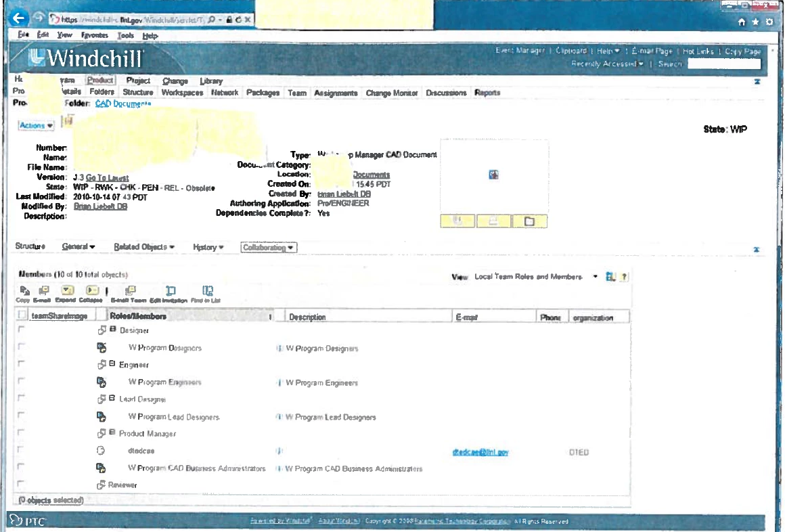The image size is (785, 532).
Task: Click the Copy icon in Members toolbar
Action: pyautogui.click(x=24, y=290)
